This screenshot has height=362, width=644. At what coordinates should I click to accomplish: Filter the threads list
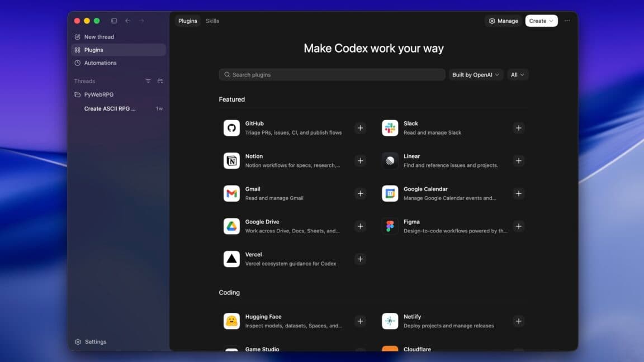pos(148,81)
